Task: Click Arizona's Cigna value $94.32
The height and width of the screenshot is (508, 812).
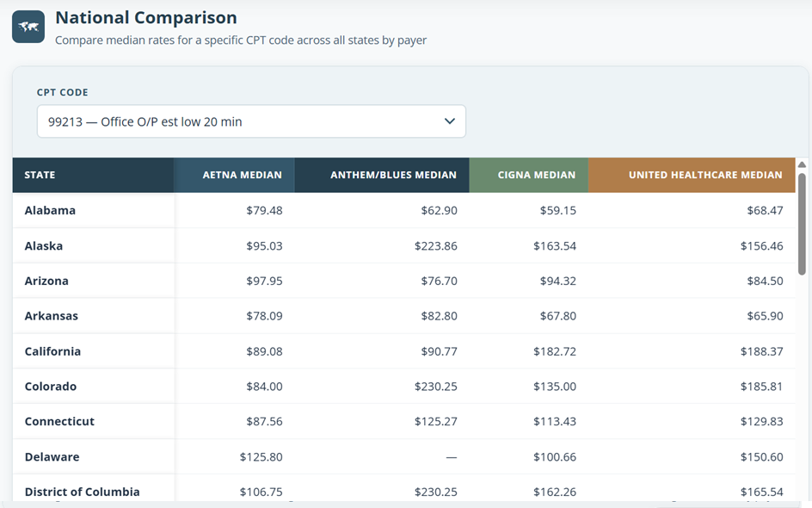Action: point(557,281)
